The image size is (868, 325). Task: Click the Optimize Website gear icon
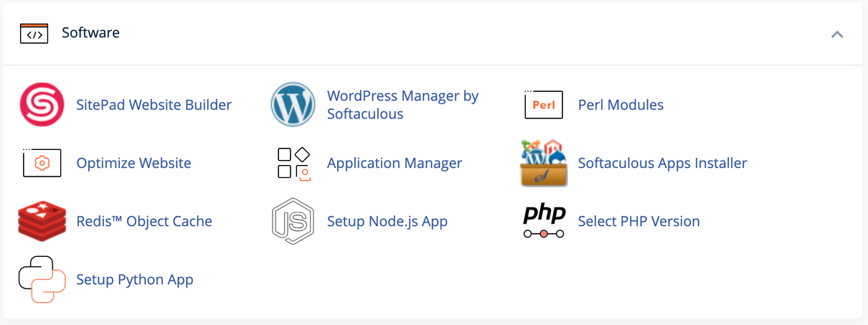tap(42, 164)
